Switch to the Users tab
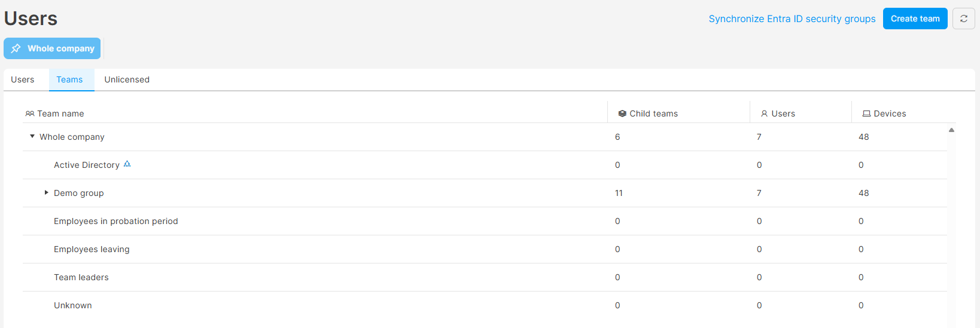 [23, 79]
